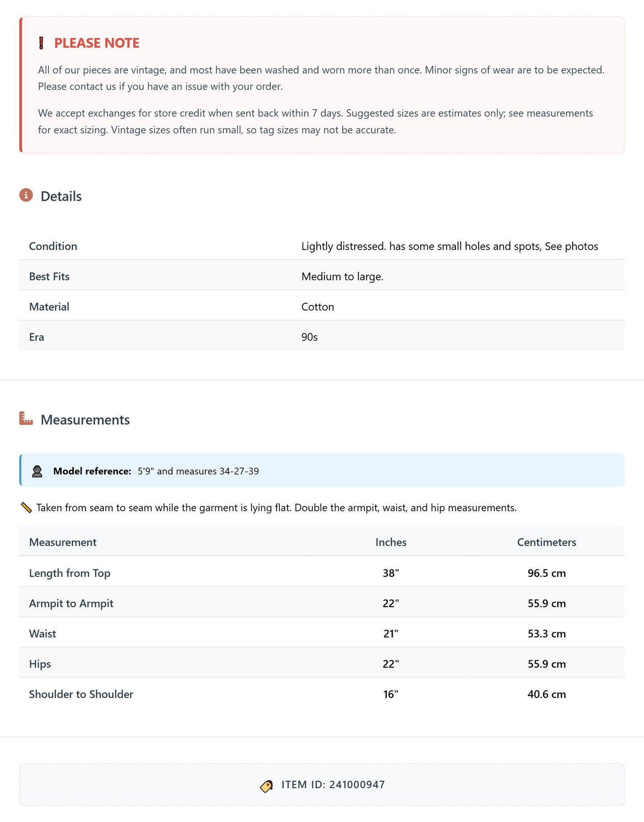Click the Material value Cotton
644x822 pixels.
318,307
